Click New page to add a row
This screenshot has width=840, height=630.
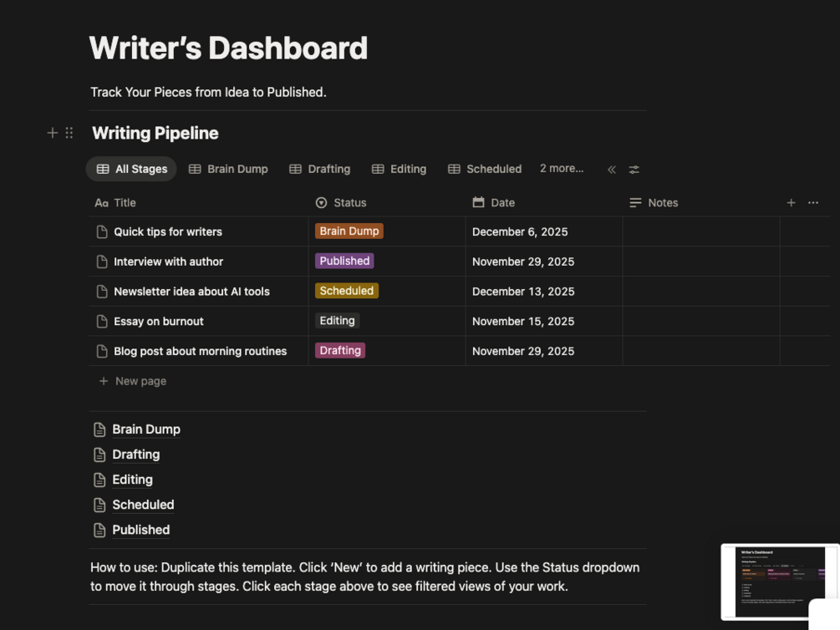point(133,382)
